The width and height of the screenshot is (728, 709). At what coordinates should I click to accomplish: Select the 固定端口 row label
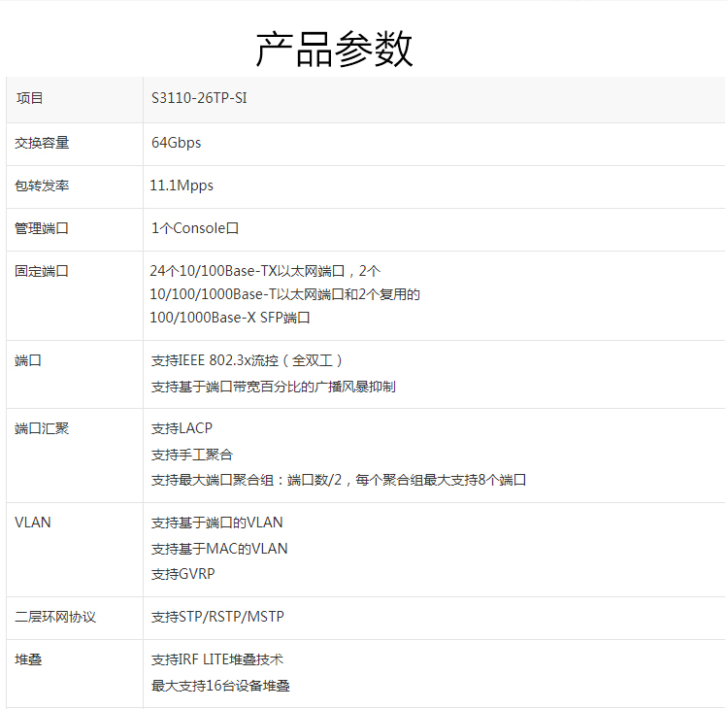42,271
